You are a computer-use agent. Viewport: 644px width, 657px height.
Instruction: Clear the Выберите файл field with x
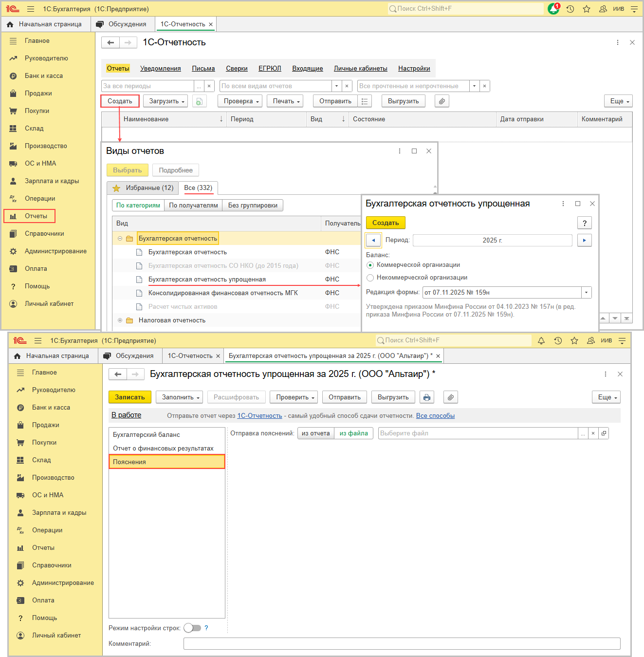pos(593,433)
